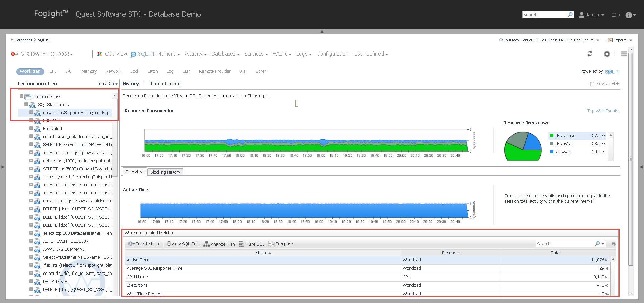Viewport: 644px width, 303px height.
Task: Switch to the Blocking History tab
Action: point(165,172)
